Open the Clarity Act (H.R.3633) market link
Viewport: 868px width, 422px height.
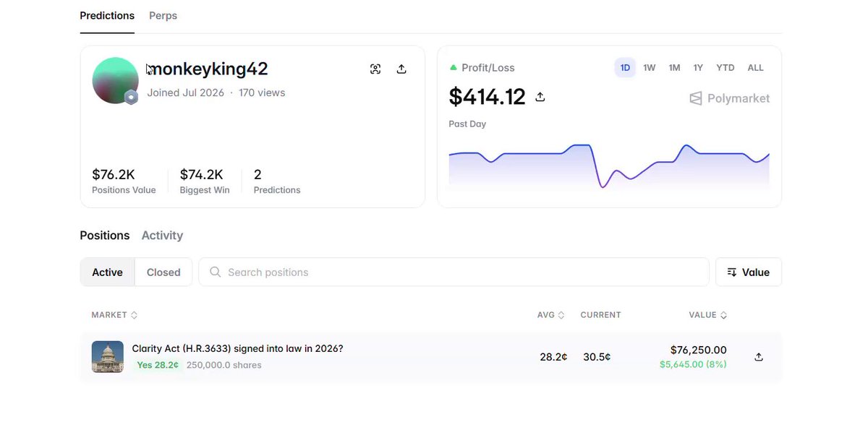coord(237,349)
